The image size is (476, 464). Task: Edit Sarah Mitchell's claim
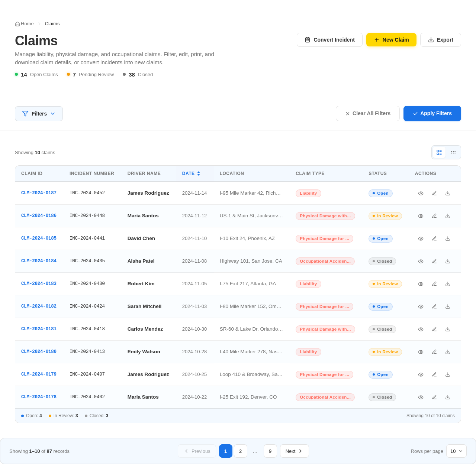point(434,306)
